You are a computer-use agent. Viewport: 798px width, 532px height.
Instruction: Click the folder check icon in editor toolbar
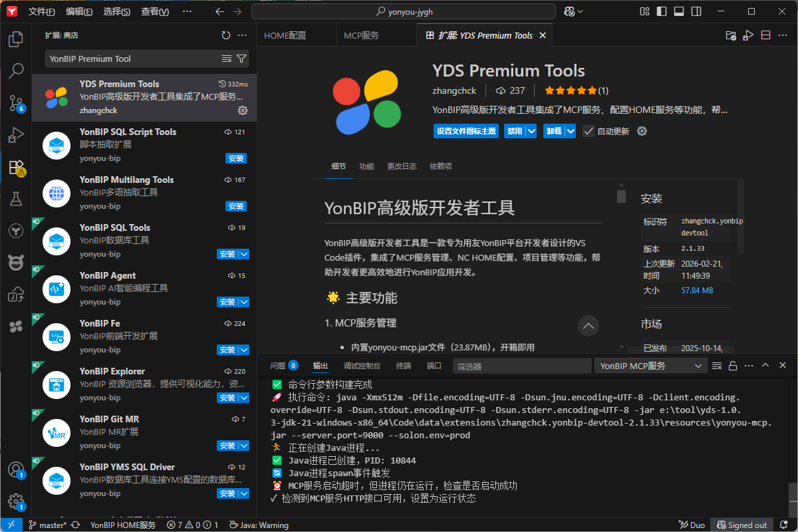click(731, 35)
